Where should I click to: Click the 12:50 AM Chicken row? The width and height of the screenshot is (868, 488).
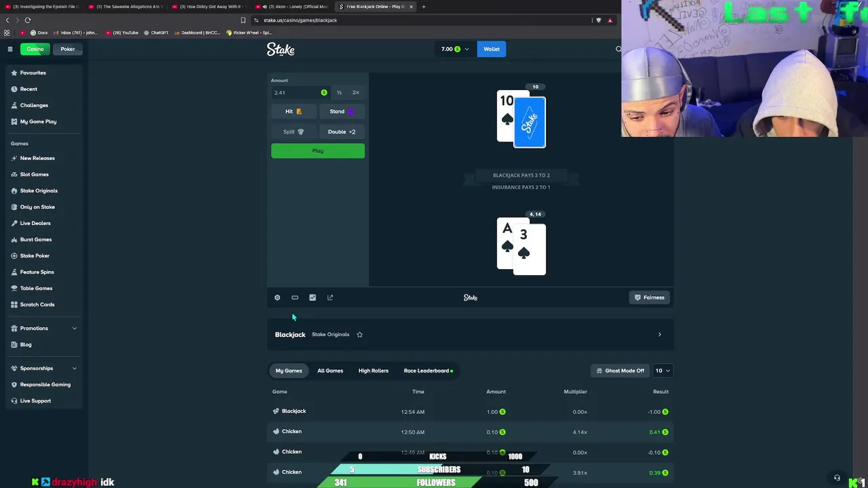471,432
